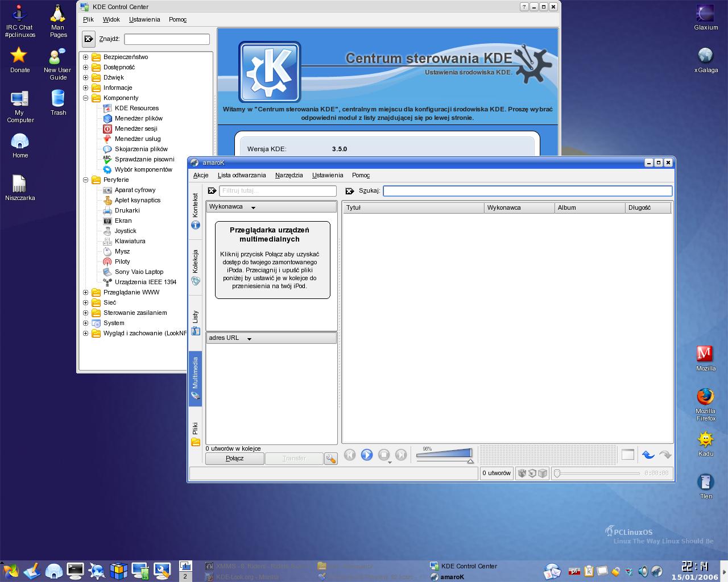728x582 pixels.
Task: Switch to Kolekcja sidebar tab
Action: (x=195, y=267)
